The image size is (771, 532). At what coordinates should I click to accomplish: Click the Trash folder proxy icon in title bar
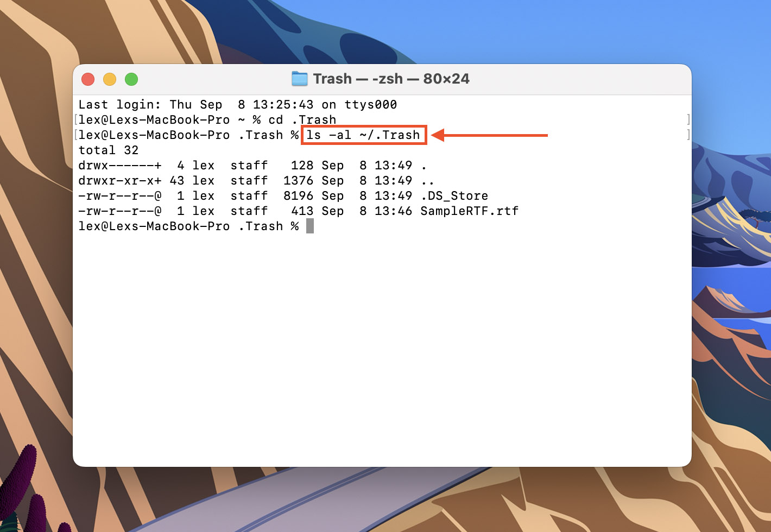299,79
